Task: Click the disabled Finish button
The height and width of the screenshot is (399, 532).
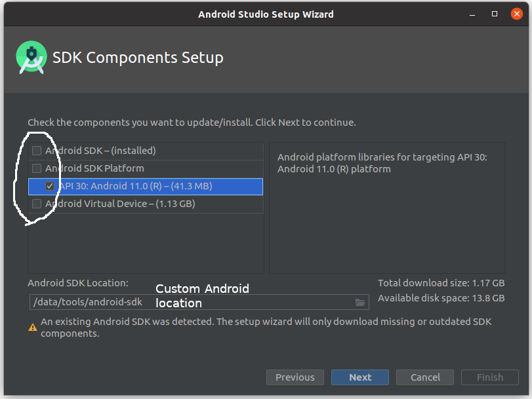Action: click(x=489, y=377)
